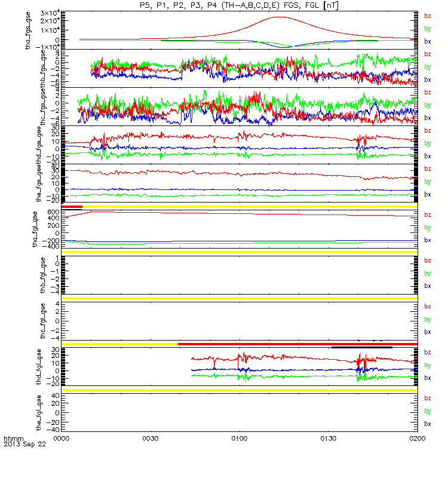Click the 2013 Sep 22 date label

24,444
